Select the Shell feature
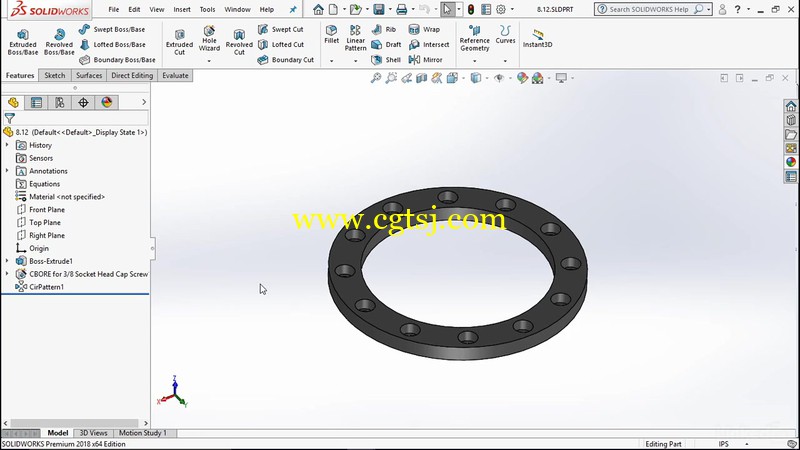 [x=386, y=60]
